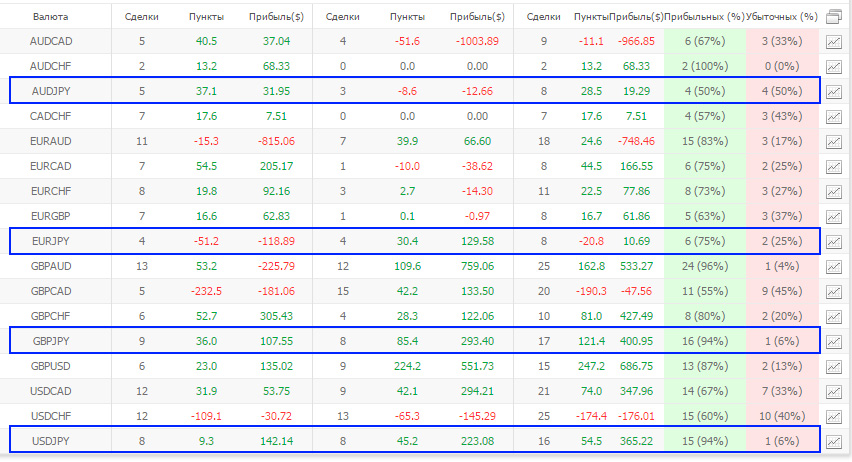
Task: Click the 759.06 profit value for GBPAUD
Action: coord(477,266)
